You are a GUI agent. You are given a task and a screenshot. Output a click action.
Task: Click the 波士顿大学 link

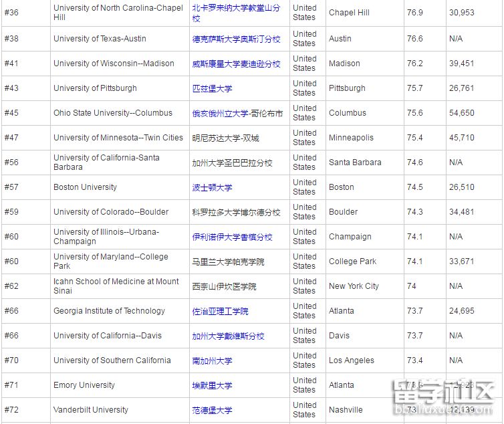point(212,187)
